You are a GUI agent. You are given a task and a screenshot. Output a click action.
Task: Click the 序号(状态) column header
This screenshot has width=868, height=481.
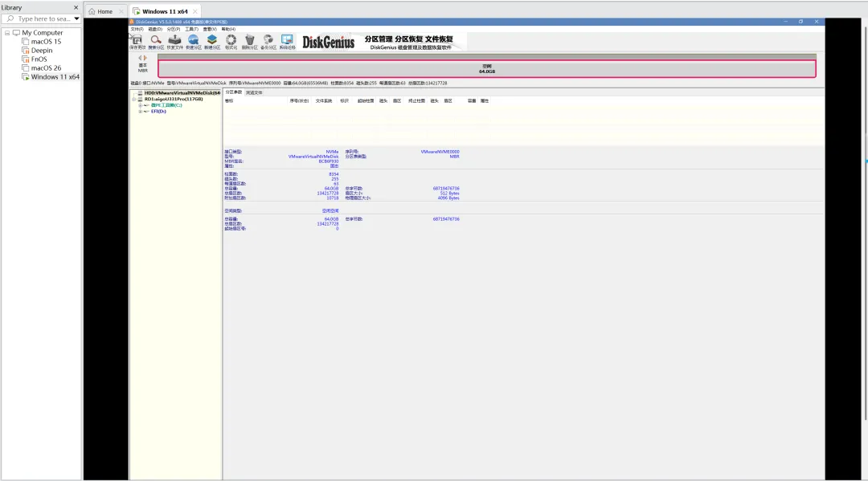[x=299, y=100]
